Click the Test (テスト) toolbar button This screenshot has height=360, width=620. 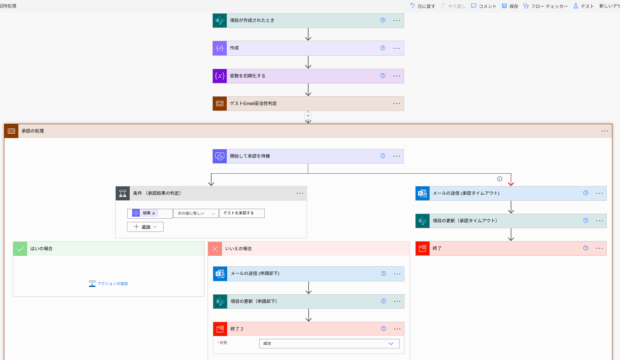(583, 6)
